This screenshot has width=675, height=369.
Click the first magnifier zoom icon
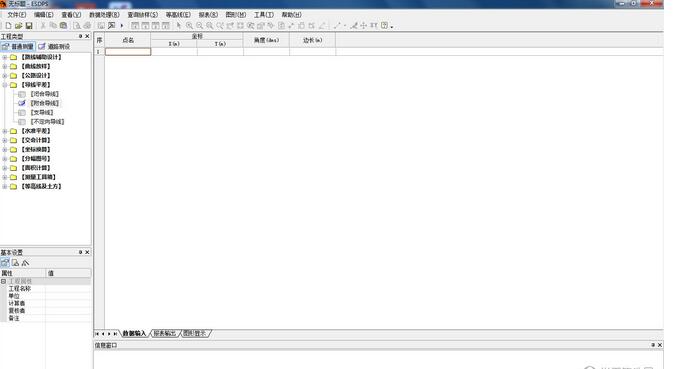tap(189, 26)
